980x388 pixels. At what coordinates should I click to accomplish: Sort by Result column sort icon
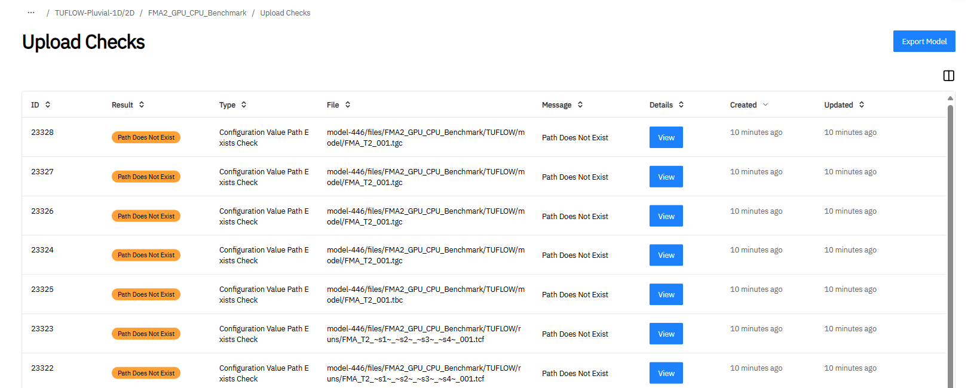tap(142, 104)
